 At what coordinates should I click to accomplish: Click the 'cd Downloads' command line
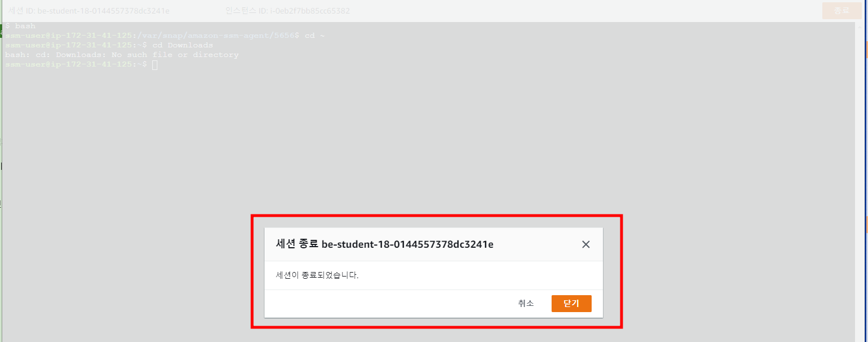(182, 45)
